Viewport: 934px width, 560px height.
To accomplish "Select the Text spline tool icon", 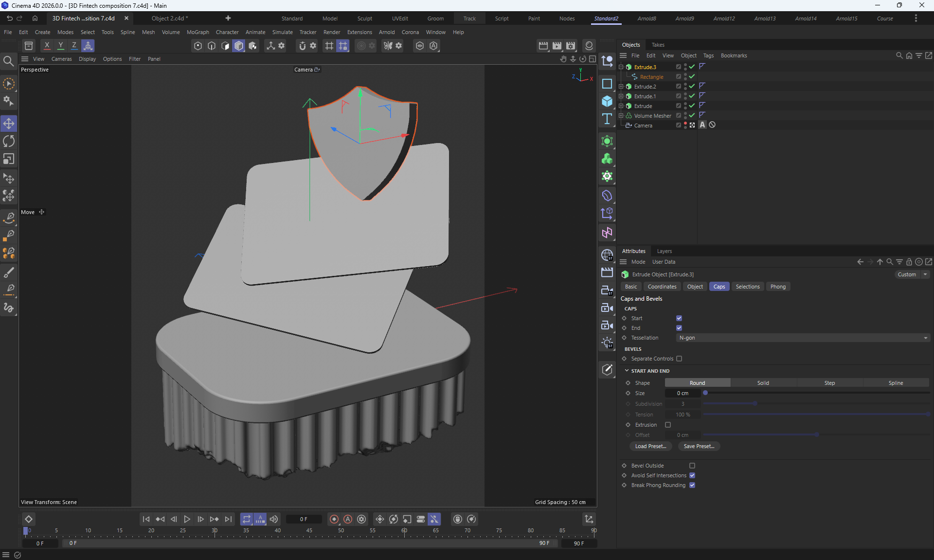I will pyautogui.click(x=607, y=119).
